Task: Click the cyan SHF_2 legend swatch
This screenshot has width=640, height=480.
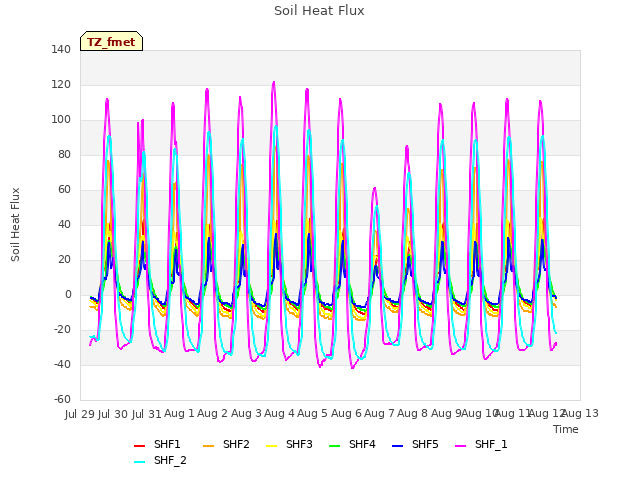Action: pos(140,462)
